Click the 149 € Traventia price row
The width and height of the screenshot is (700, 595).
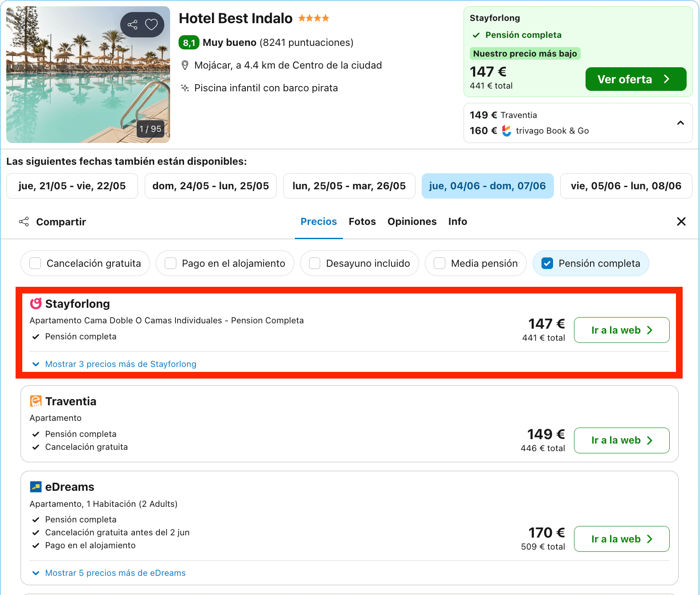(503, 115)
